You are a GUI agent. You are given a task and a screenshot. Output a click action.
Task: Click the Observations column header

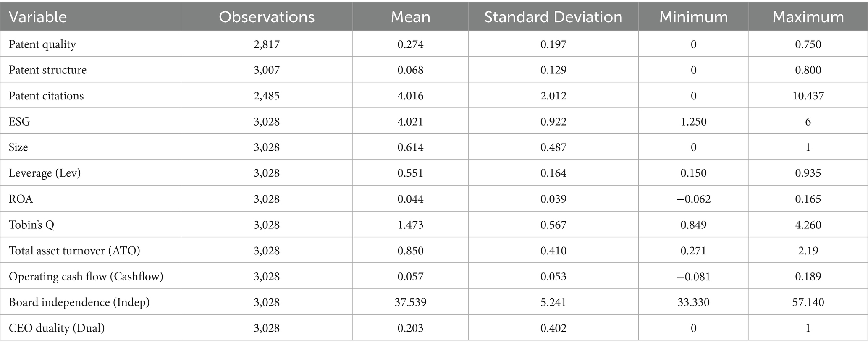click(x=267, y=17)
